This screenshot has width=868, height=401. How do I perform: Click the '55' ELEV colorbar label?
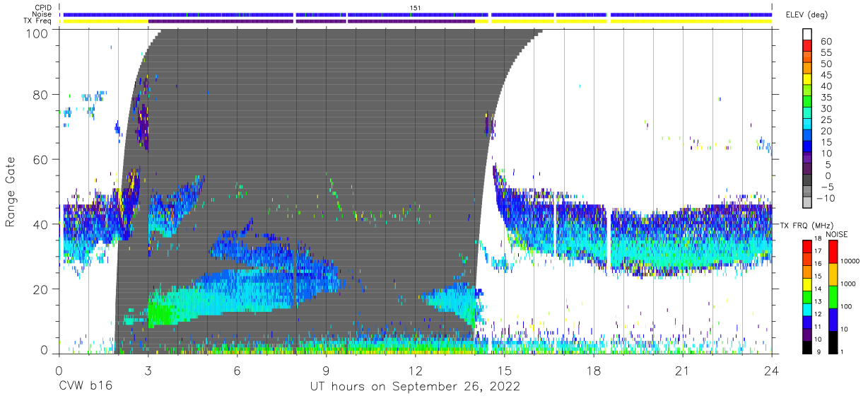[826, 53]
